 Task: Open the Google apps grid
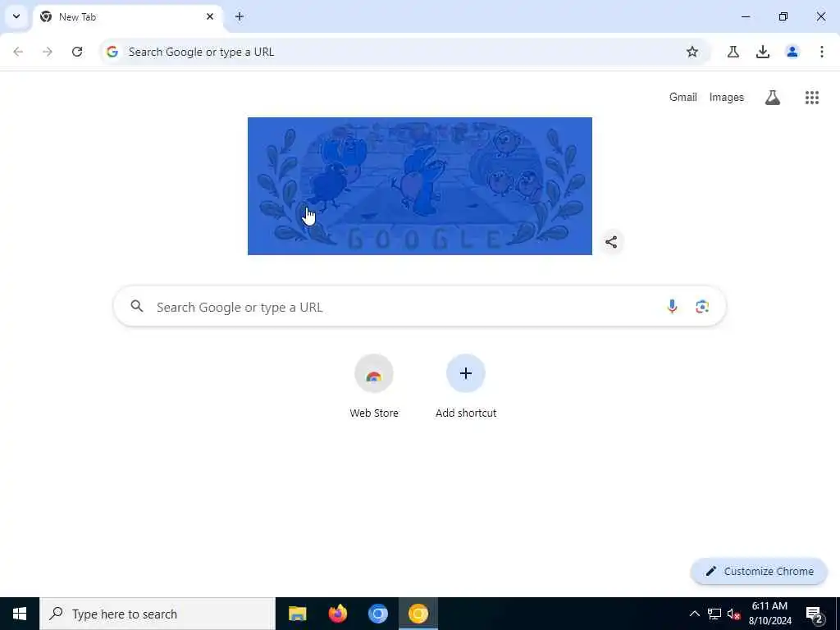pos(811,98)
